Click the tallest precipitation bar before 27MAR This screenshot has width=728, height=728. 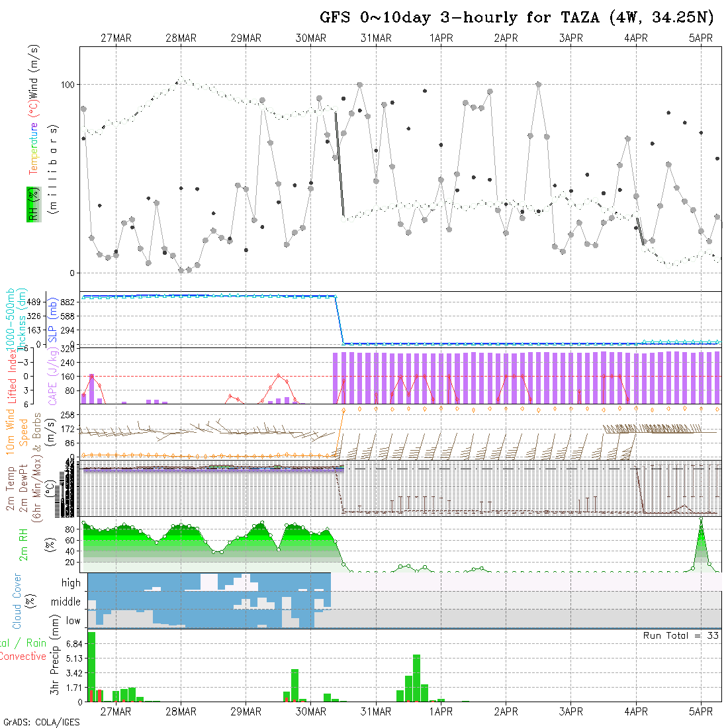[x=91, y=665]
